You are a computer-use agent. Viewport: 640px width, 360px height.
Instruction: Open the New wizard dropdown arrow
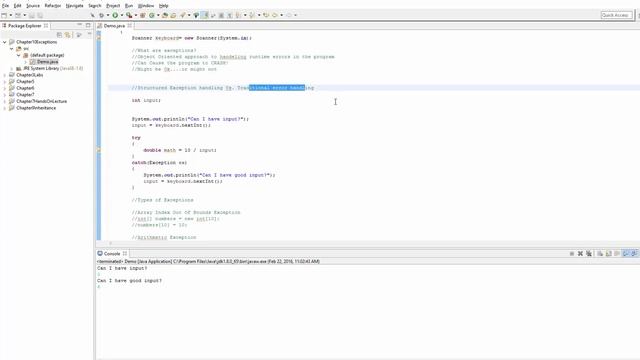pos(11,15)
